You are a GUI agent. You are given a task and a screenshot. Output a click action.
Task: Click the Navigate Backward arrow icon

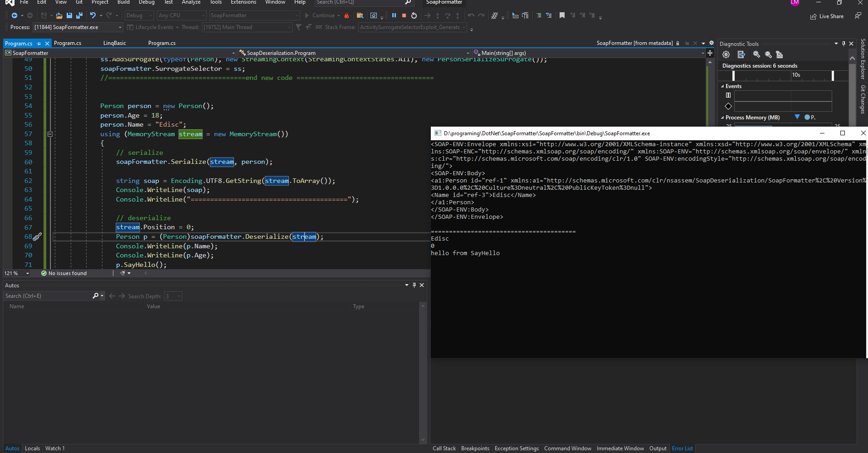(x=15, y=15)
